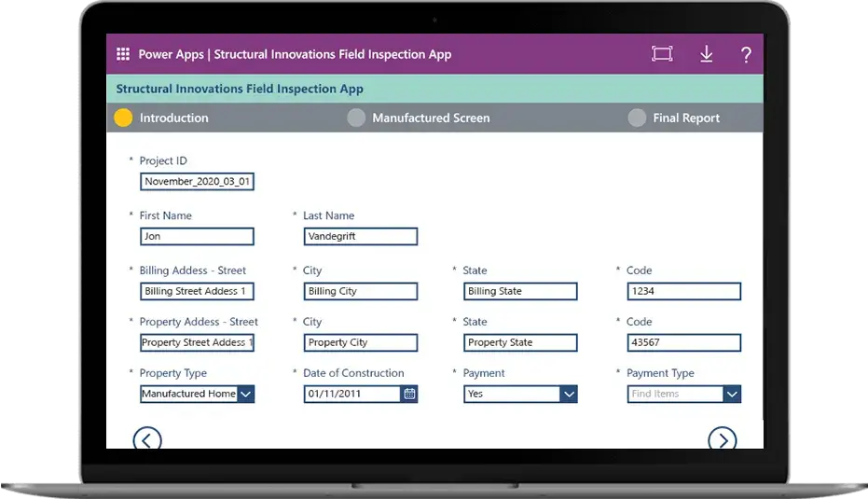The height and width of the screenshot is (499, 868).
Task: Click the Property State input field
Action: [520, 343]
